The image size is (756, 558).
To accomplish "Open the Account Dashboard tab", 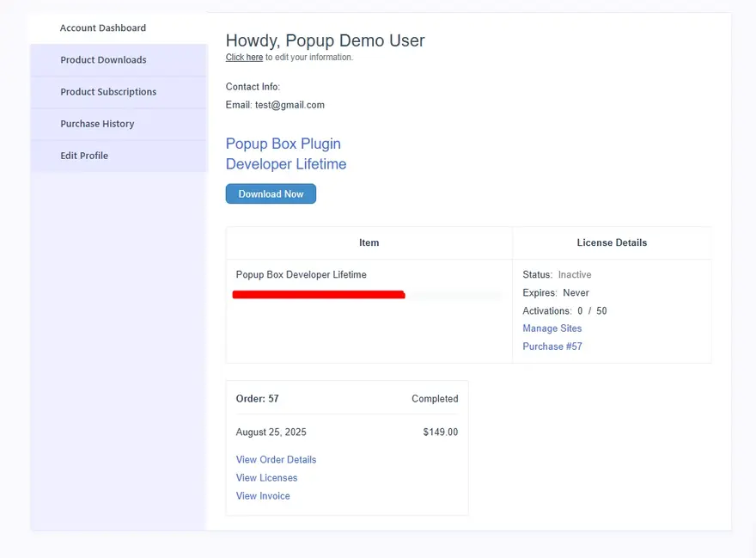I will coord(103,28).
